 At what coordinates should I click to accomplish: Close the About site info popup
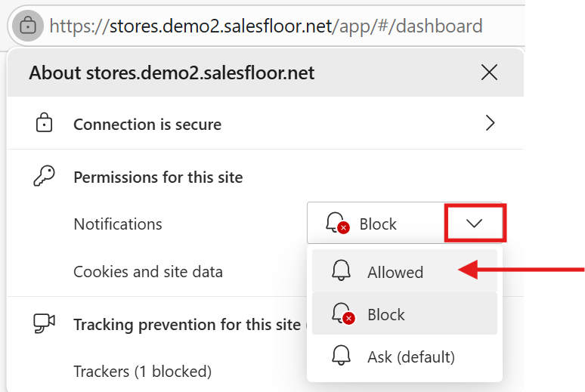click(489, 73)
